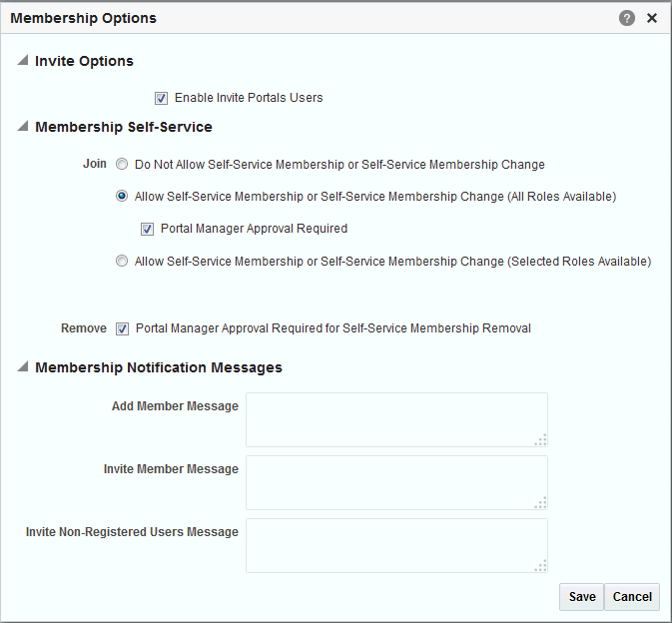The width and height of the screenshot is (672, 623).
Task: Close the Membership Options dialog
Action: click(652, 18)
